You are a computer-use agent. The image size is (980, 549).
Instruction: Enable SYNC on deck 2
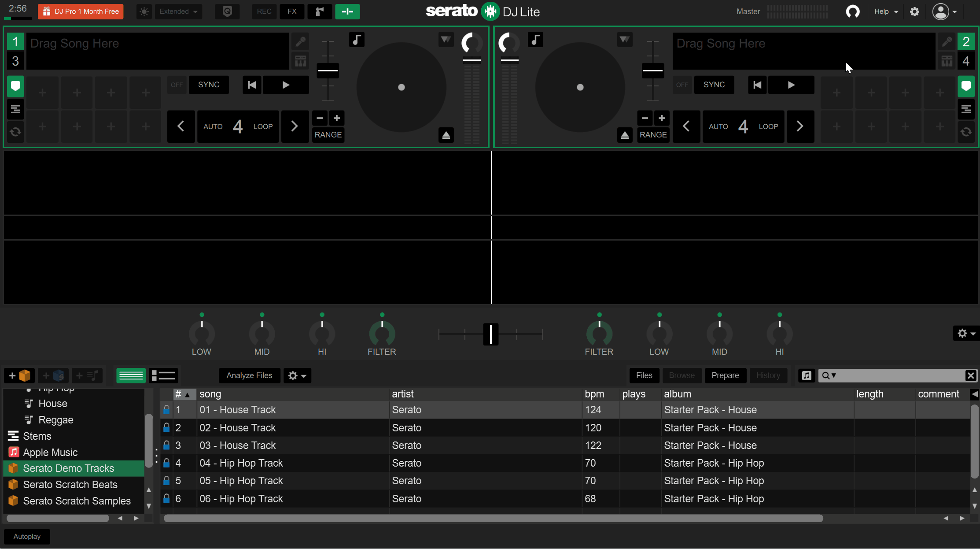714,85
